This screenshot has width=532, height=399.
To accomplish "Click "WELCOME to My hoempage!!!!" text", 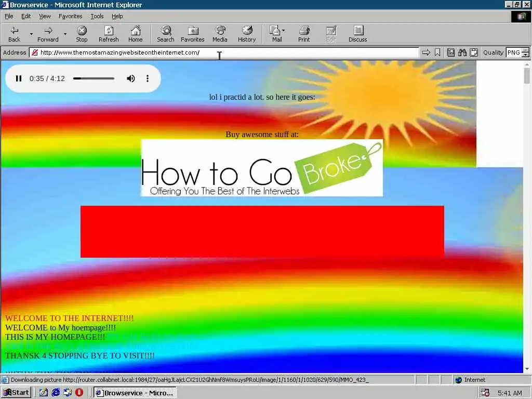I will point(60,328).
